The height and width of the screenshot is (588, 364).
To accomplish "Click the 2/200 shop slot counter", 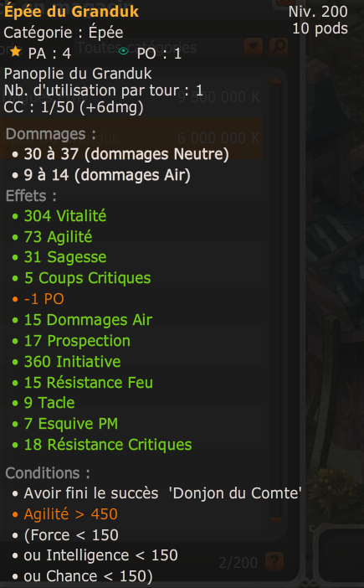I will [x=238, y=563].
